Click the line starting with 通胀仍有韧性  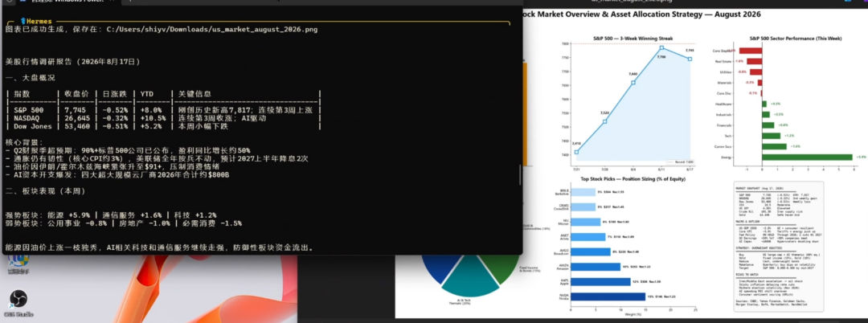pyautogui.click(x=156, y=159)
